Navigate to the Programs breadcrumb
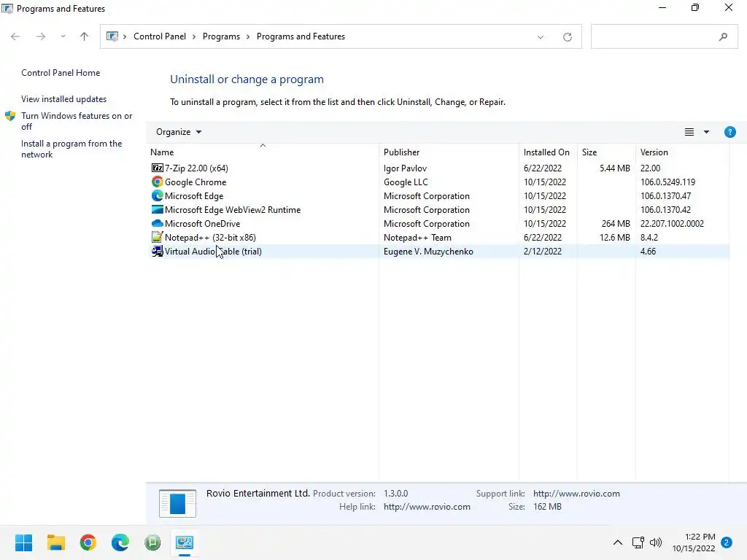 [221, 36]
